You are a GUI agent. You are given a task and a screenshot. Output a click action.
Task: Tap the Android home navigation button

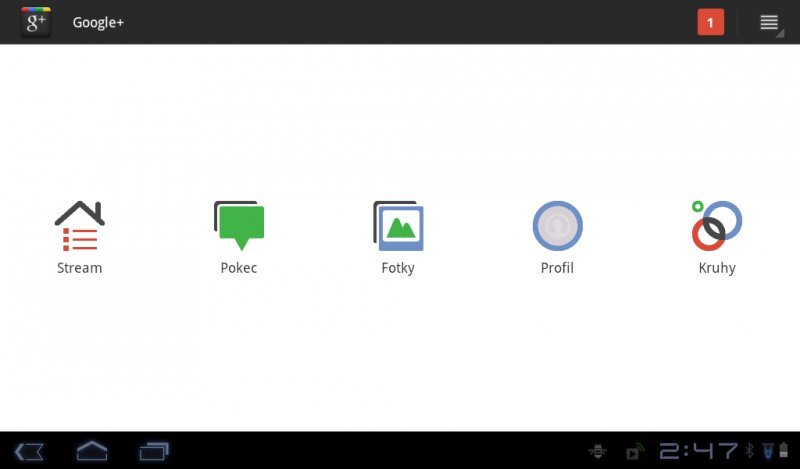coord(92,451)
